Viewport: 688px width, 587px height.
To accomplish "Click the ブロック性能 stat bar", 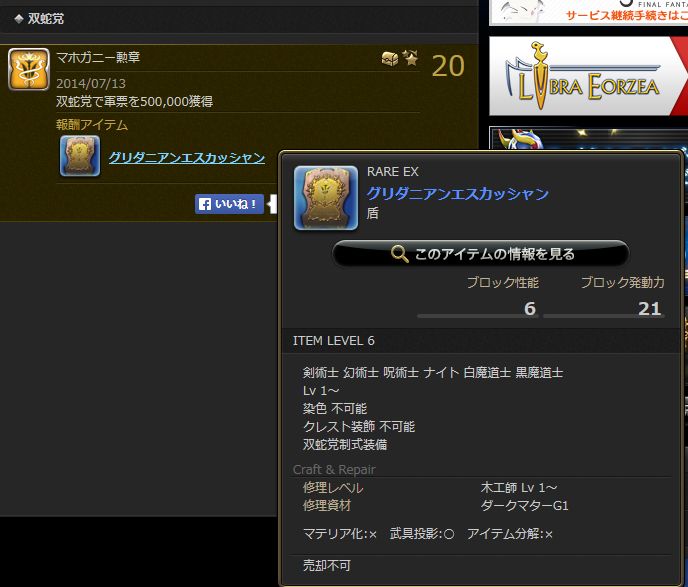I will [478, 315].
